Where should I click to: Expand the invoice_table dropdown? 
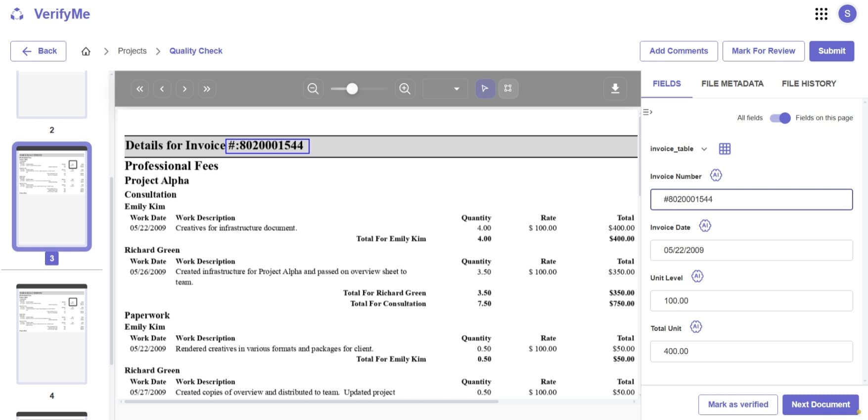704,149
